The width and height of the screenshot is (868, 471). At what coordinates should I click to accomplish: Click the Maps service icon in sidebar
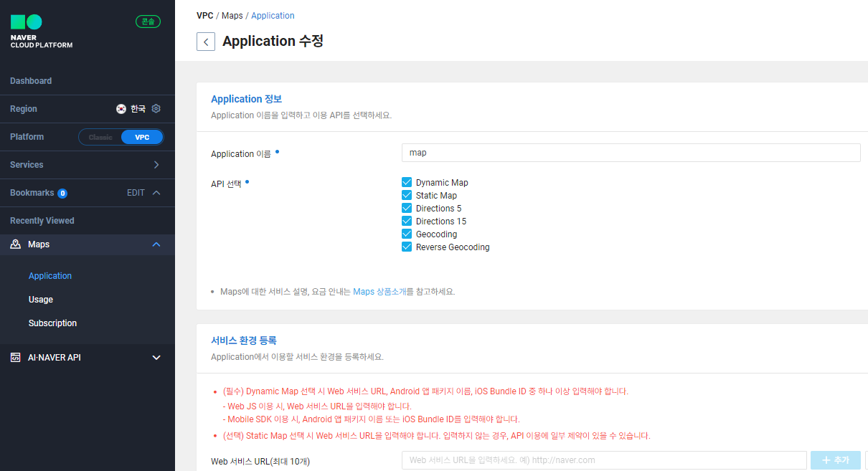pos(16,244)
